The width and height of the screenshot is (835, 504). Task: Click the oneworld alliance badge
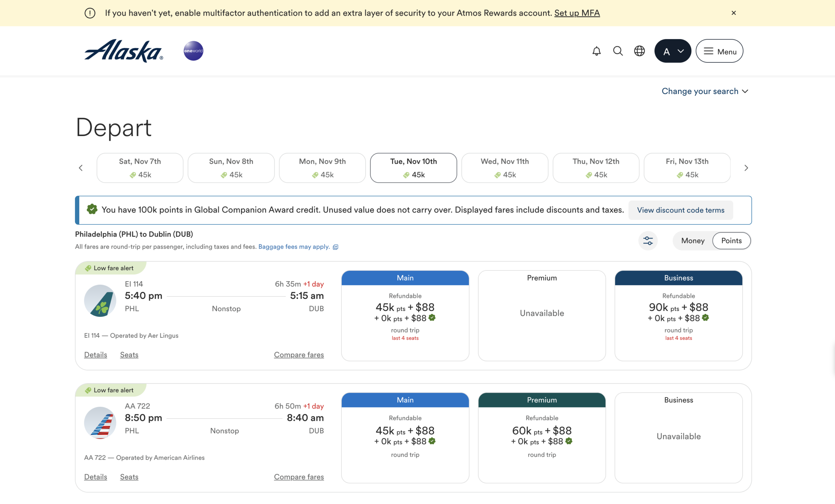pos(193,51)
